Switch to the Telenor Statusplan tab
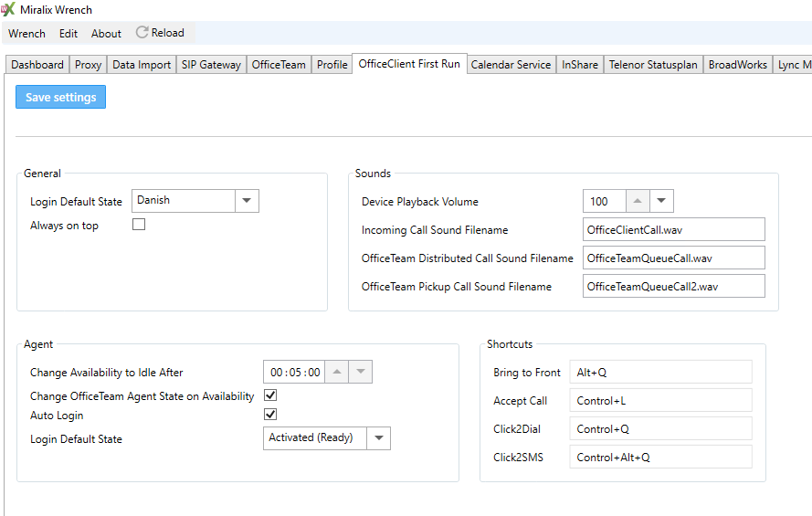 [x=653, y=65]
